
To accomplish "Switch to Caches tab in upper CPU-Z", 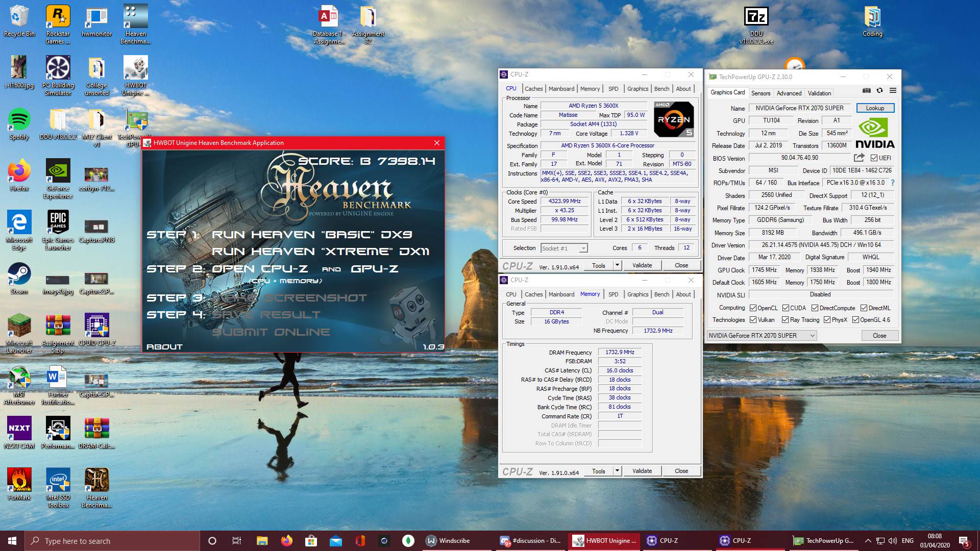I will pos(533,89).
